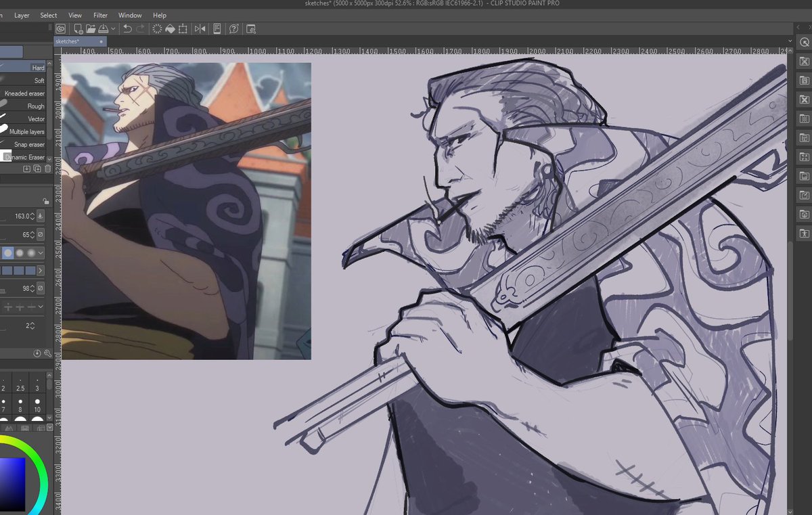Open sub tool detail wrench icon

click(47, 353)
